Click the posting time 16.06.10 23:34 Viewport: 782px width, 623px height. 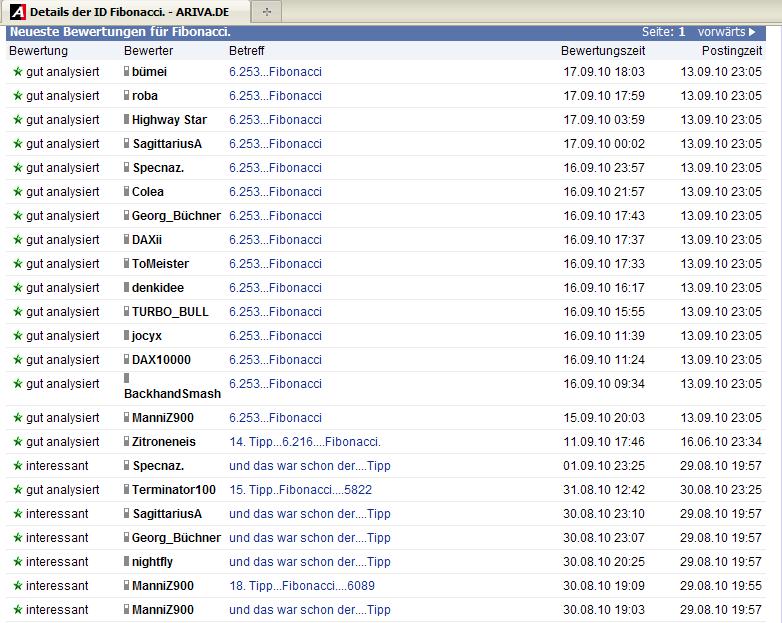[721, 441]
